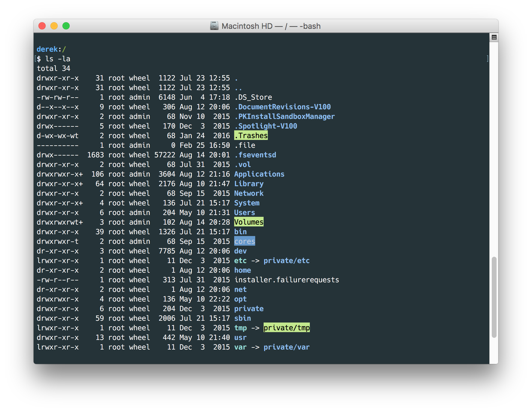Click the link count '1683'

pos(95,155)
